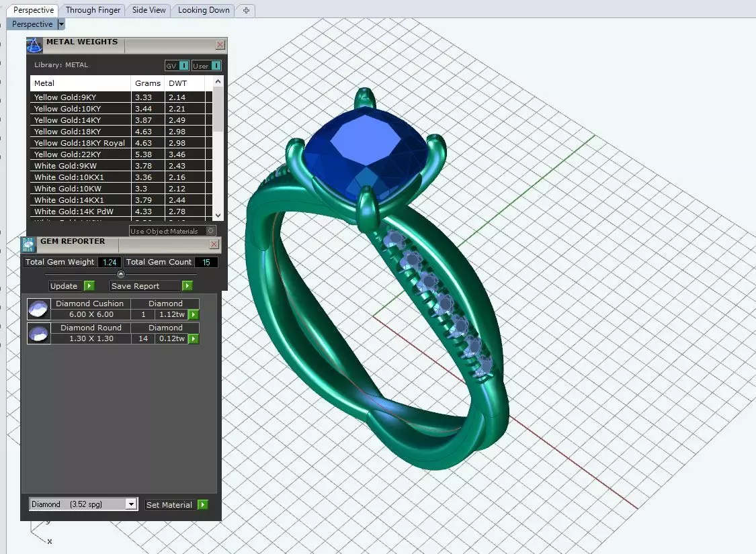Image resolution: width=756 pixels, height=554 pixels.
Task: Click the Set Material button
Action: click(x=171, y=504)
